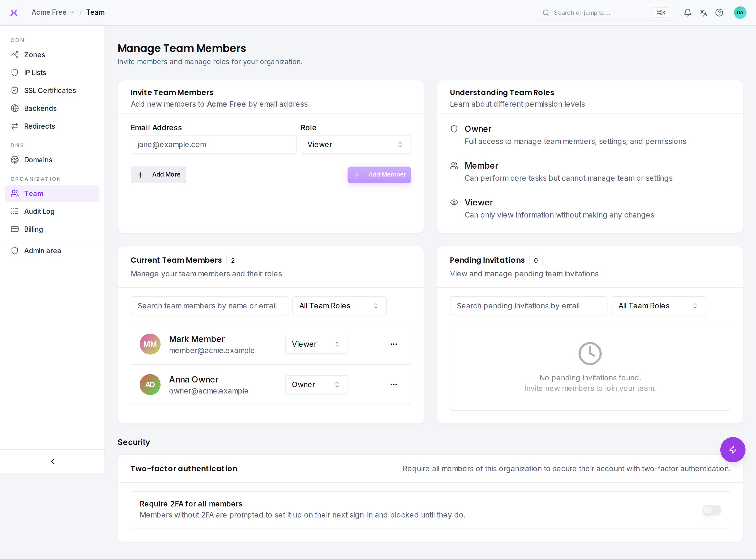This screenshot has width=756, height=559.
Task: Go to IP Lists in the sidebar
Action: tap(52, 73)
